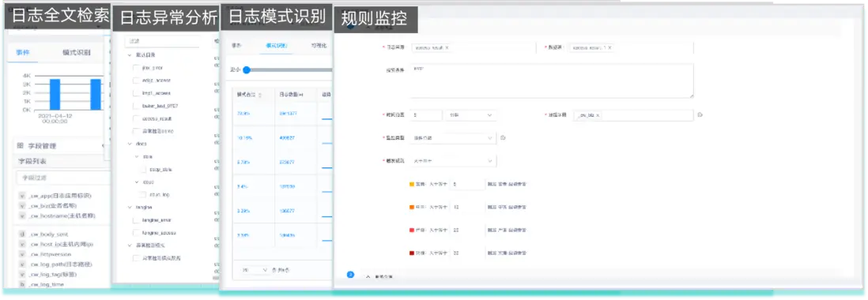This screenshot has width=868, height=300.
Task: Click the slider handle in 日志模式识别 panel
Action: coord(247,69)
